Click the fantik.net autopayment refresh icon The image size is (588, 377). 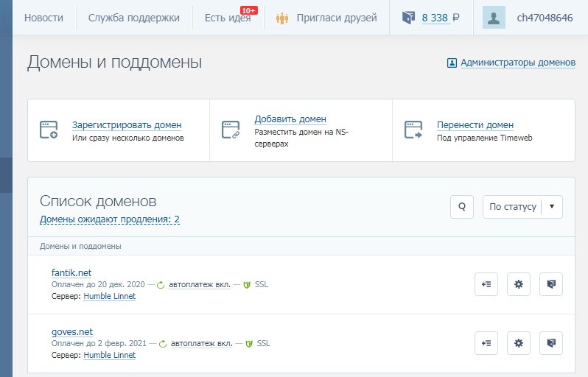tap(161, 285)
